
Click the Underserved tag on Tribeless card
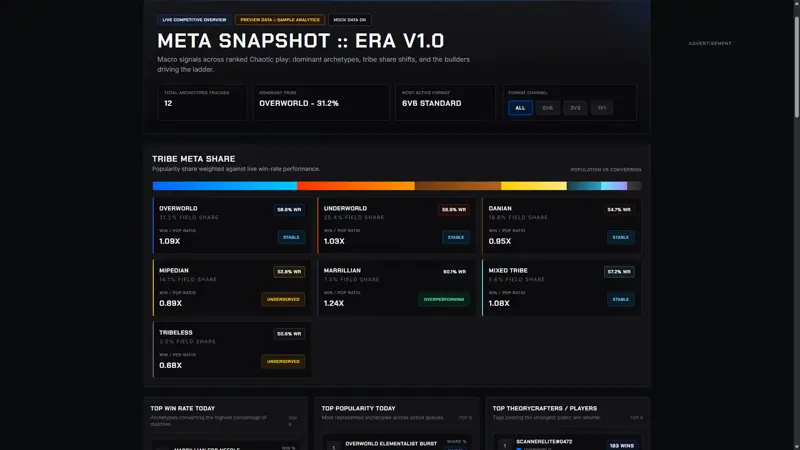[x=283, y=362]
